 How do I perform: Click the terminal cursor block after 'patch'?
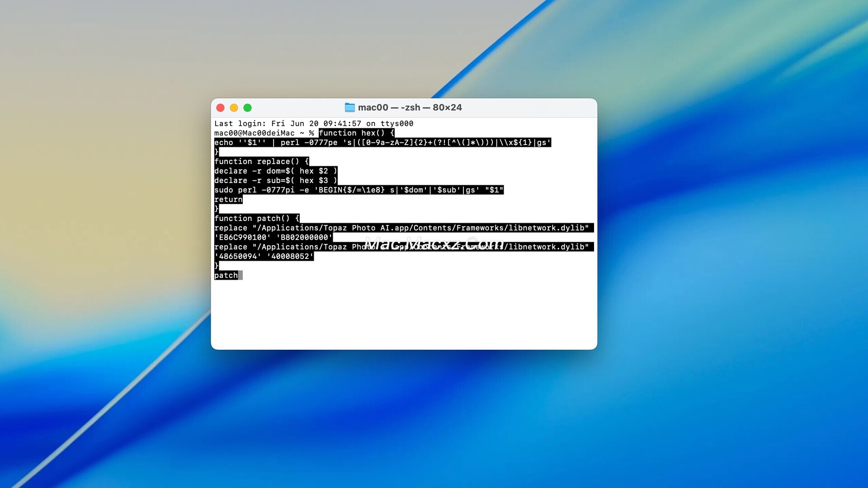(x=241, y=275)
